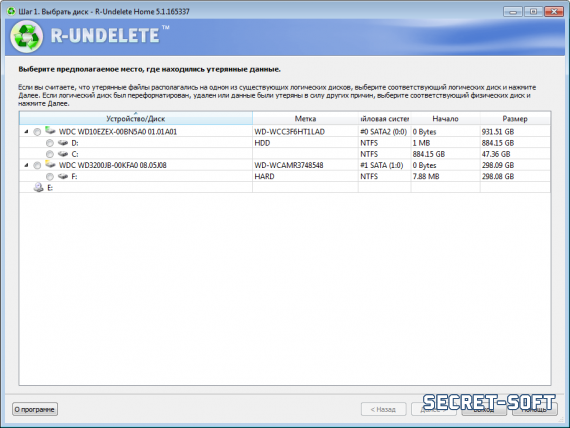Click the WDC WD3200JB-00KFA0 device name

click(x=113, y=165)
